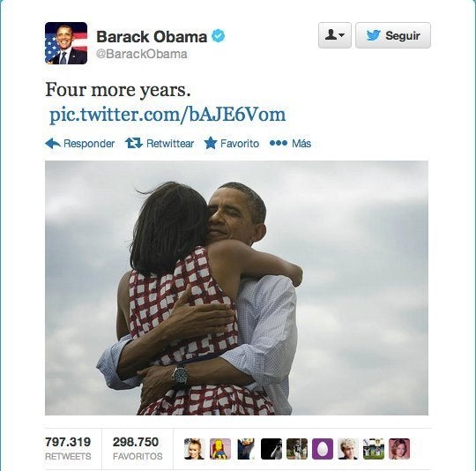Select the Responder text action
Screen dimensions: 476x471
click(x=89, y=144)
